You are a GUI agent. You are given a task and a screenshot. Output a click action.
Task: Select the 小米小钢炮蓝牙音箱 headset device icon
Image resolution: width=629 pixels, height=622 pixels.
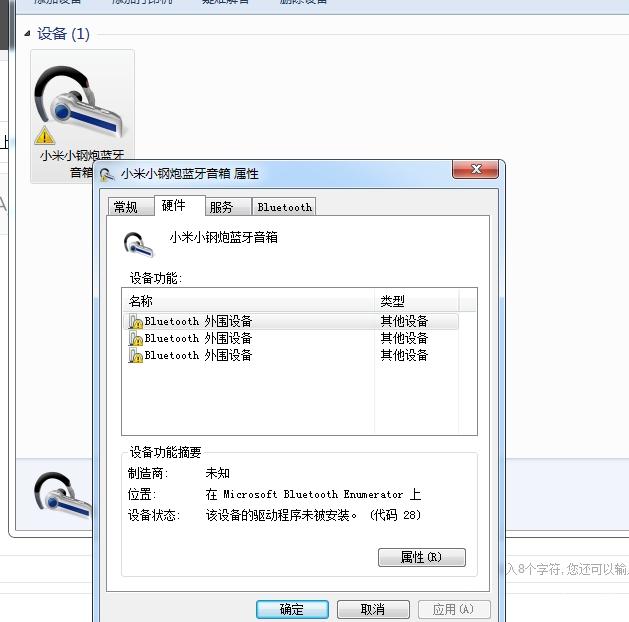click(x=80, y=102)
